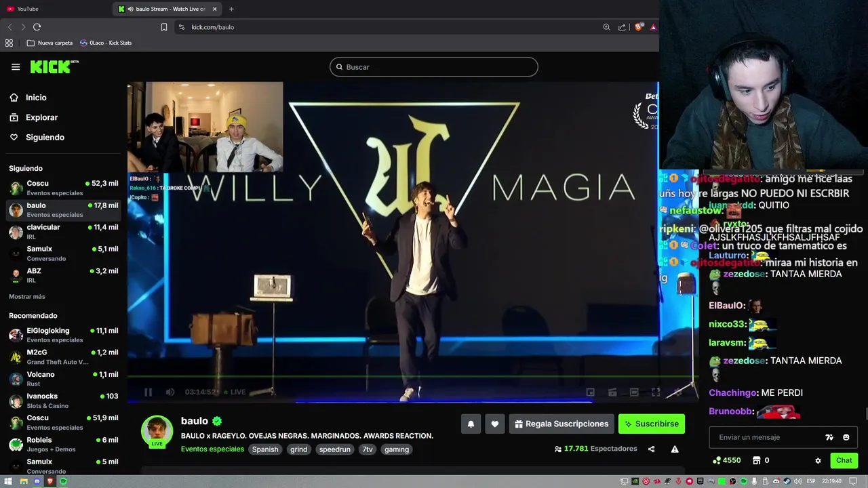The height and width of the screenshot is (488, 868).
Task: Open Ivanocks Slots & Casino channel
Action: click(64, 401)
